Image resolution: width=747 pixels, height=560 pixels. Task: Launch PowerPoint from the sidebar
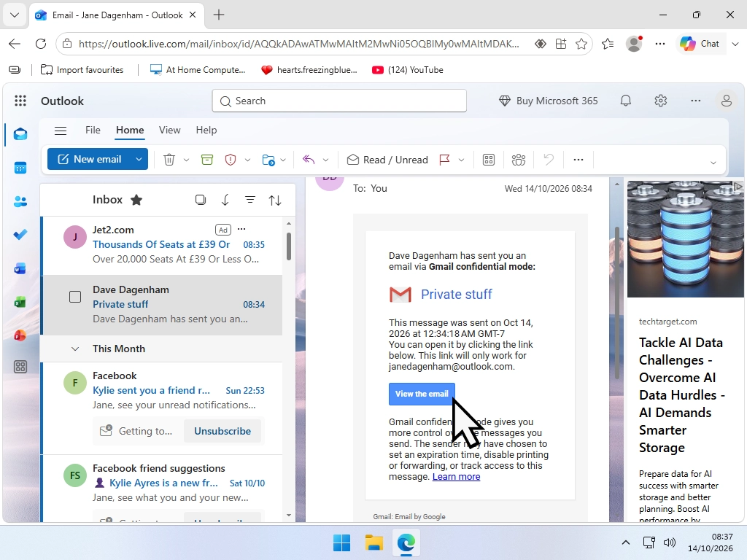pos(20,335)
